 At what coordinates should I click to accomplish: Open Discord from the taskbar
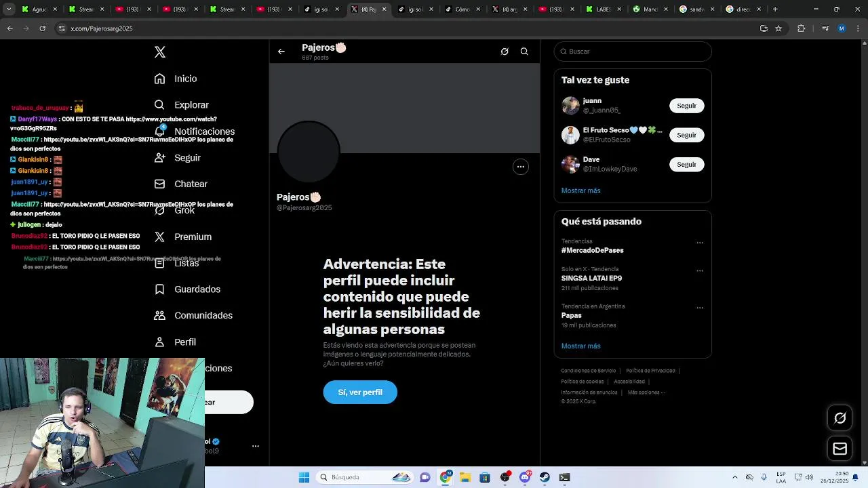525,477
